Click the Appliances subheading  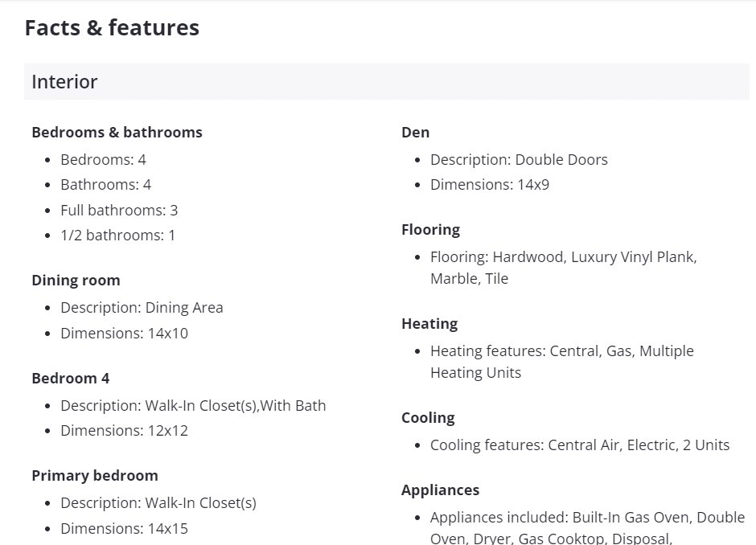[441, 490]
